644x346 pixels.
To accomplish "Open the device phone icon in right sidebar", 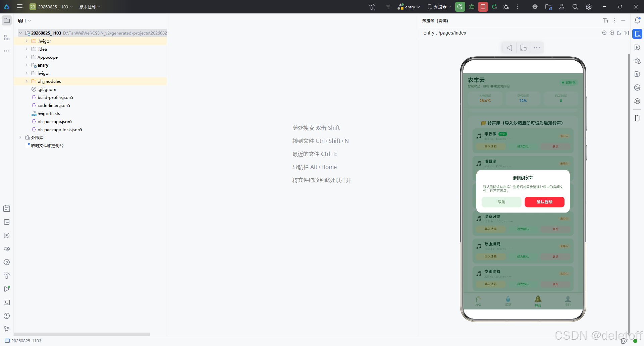I will [x=637, y=118].
